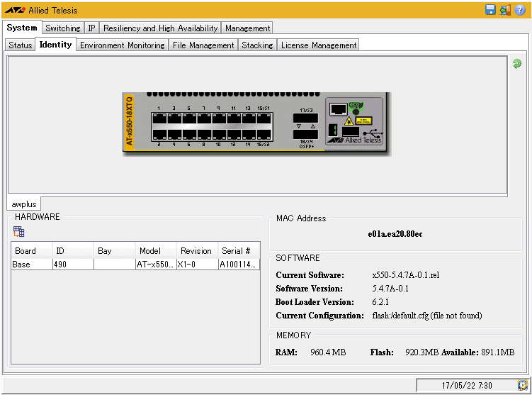
Task: Open Help via question mark icon
Action: [520, 10]
